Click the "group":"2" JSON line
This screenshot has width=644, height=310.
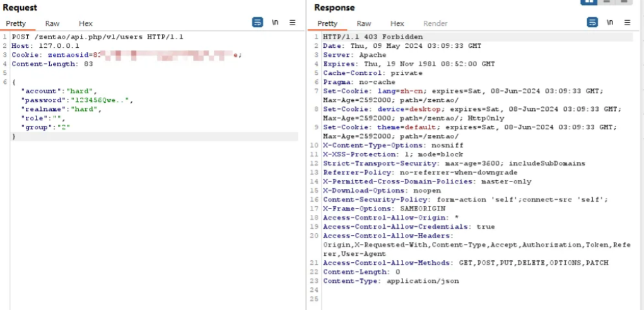click(45, 127)
